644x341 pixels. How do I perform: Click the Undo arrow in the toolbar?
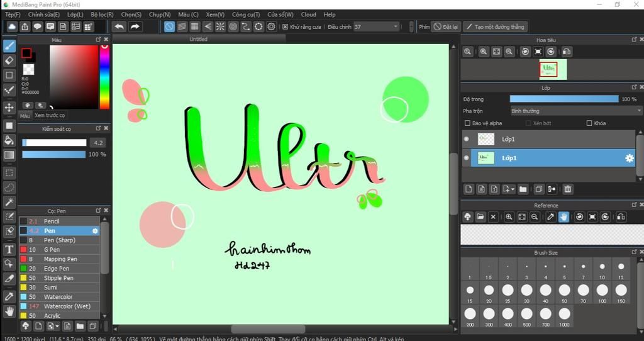click(x=119, y=26)
